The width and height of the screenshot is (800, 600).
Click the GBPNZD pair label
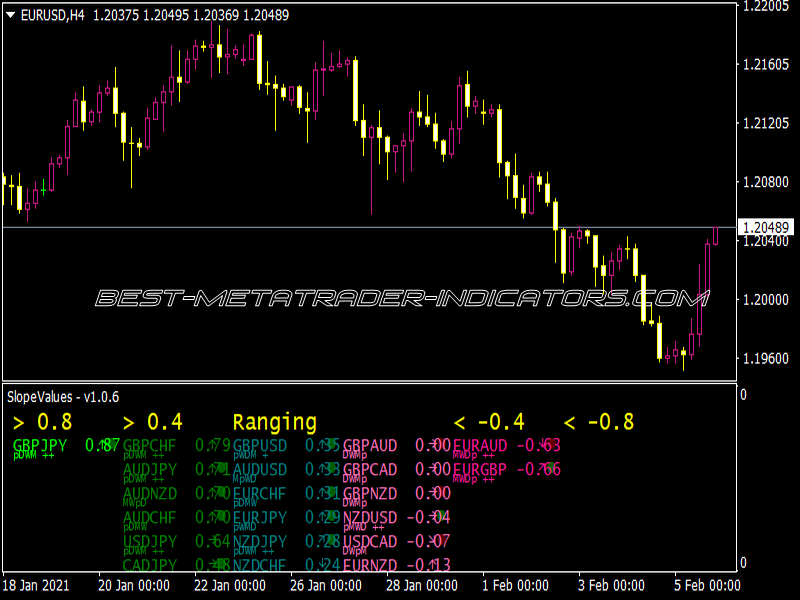point(370,493)
